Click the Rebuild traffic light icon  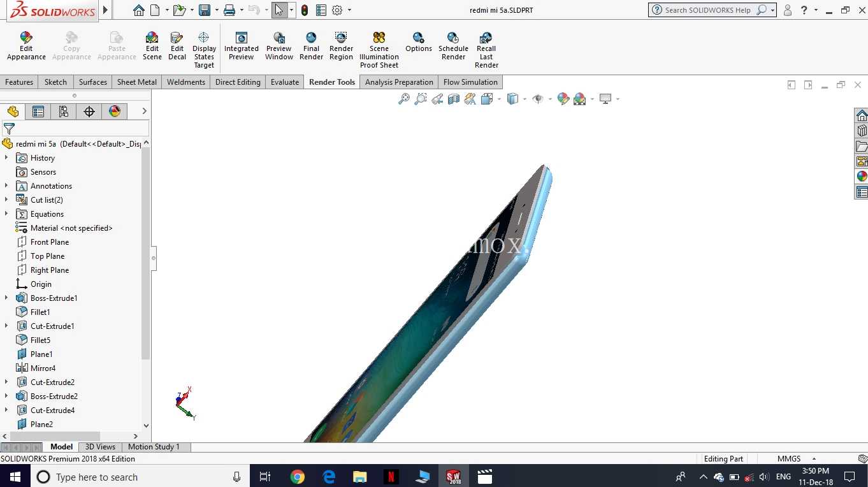(x=305, y=10)
